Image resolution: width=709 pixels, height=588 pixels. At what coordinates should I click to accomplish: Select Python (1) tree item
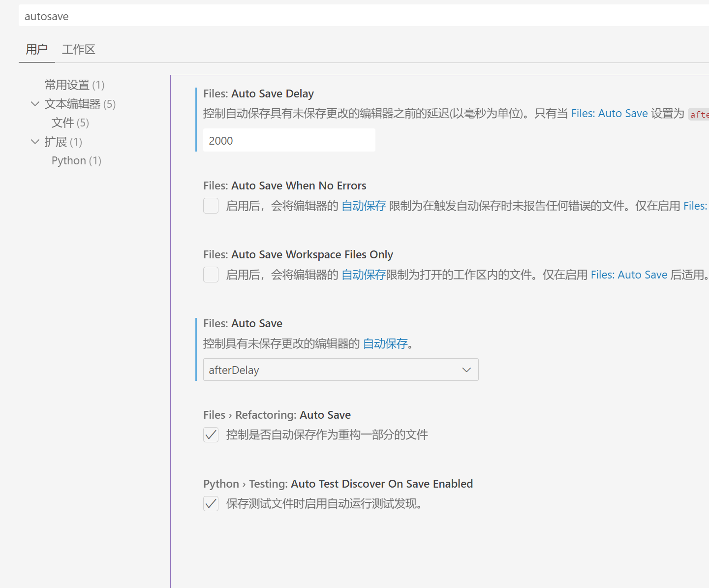click(76, 160)
